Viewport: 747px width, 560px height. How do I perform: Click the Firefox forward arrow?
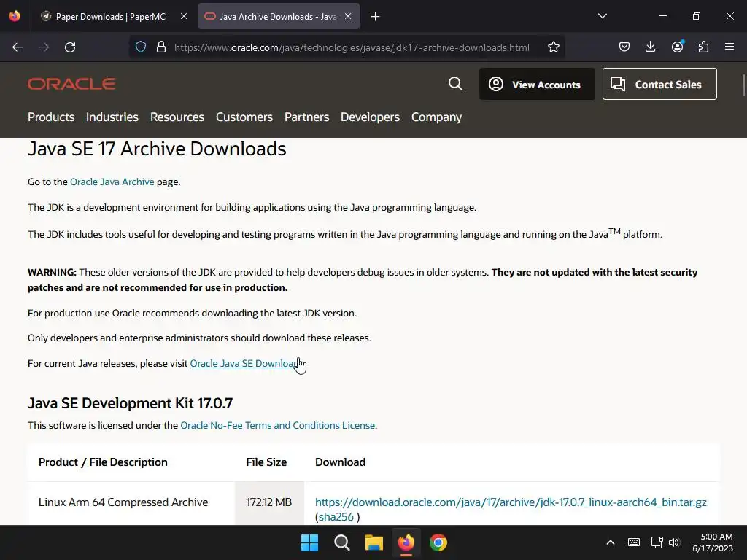[44, 47]
